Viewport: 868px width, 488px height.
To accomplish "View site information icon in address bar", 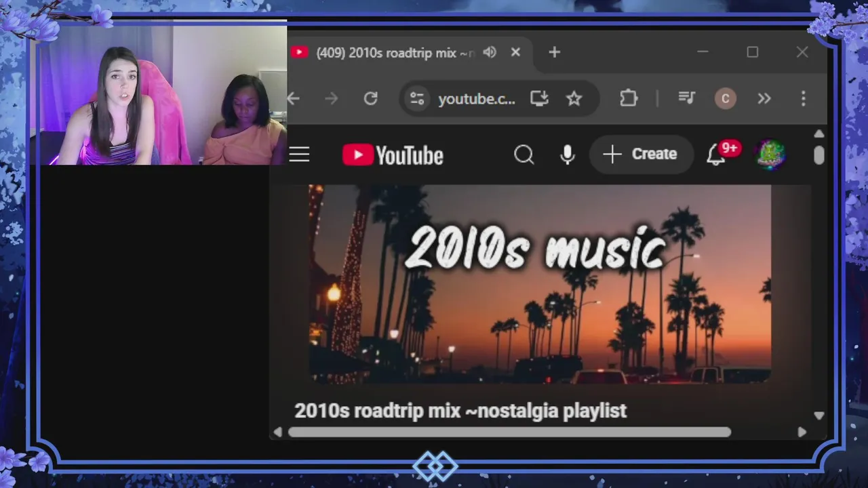I will click(416, 99).
